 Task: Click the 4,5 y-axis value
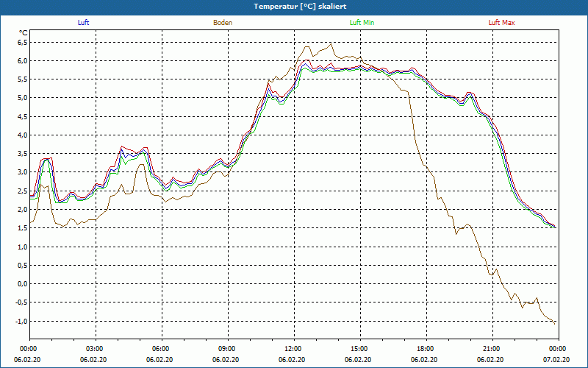(23, 116)
